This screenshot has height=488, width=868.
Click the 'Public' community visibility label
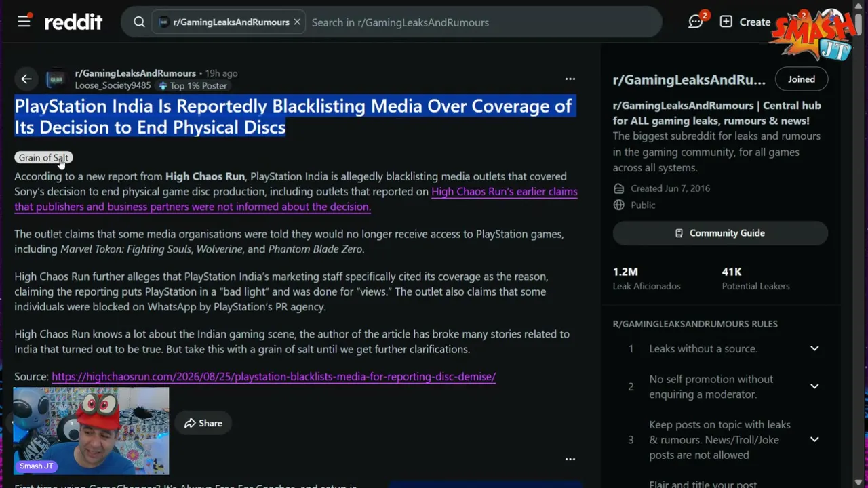643,205
